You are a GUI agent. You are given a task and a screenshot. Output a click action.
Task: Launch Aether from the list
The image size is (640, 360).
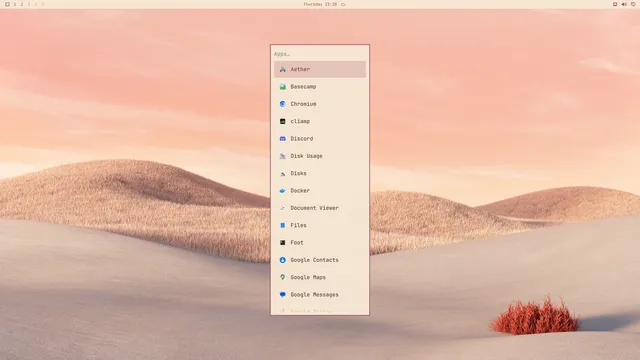click(320, 69)
